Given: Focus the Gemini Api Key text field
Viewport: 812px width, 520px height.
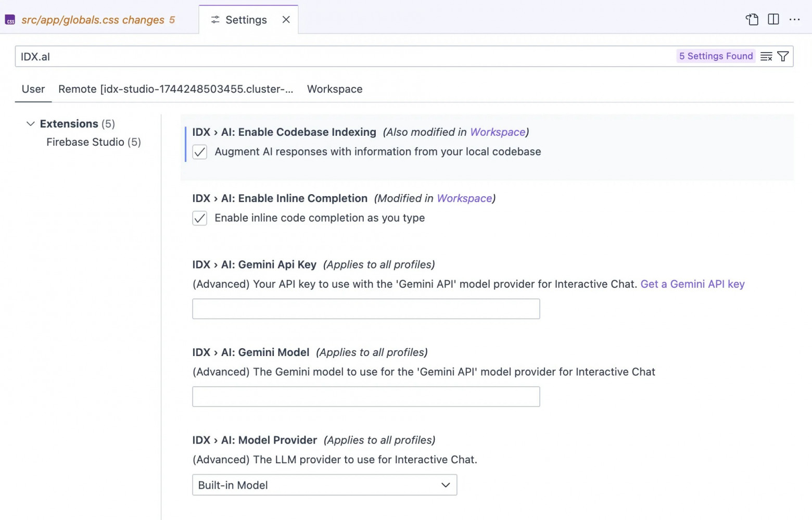Looking at the screenshot, I should click(366, 309).
